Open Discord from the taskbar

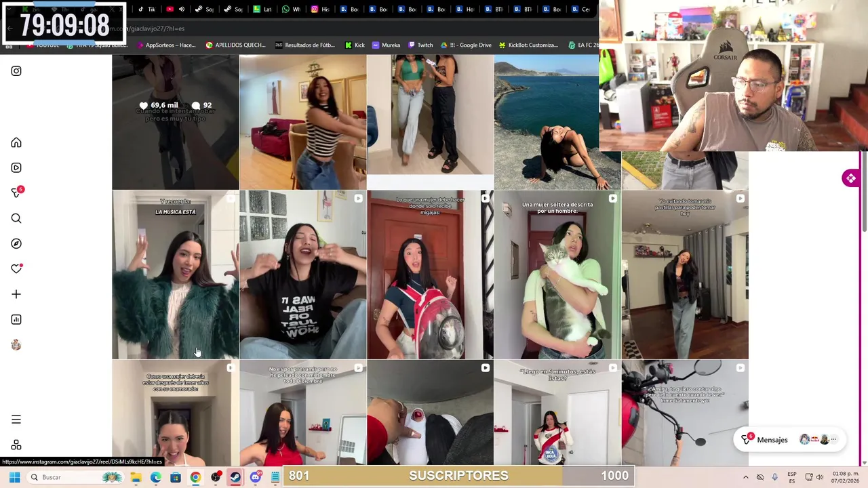point(255,478)
